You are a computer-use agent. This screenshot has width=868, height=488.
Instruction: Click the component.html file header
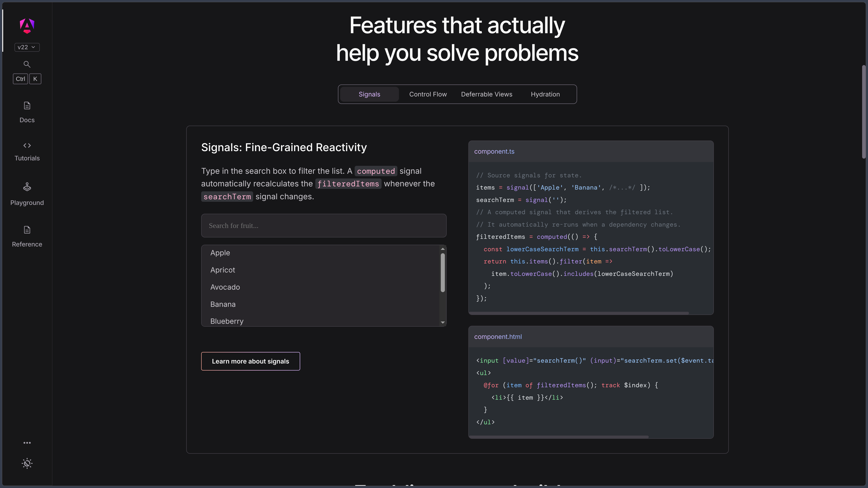pos(591,337)
